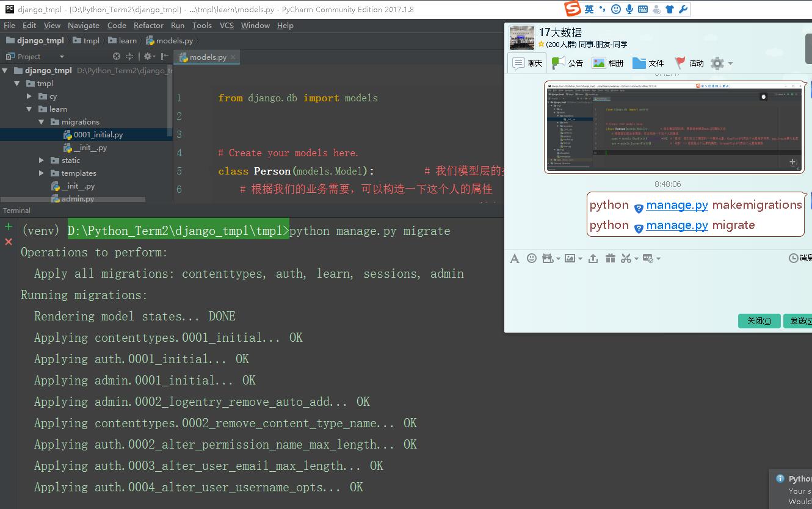Open message history clock icon

[793, 258]
